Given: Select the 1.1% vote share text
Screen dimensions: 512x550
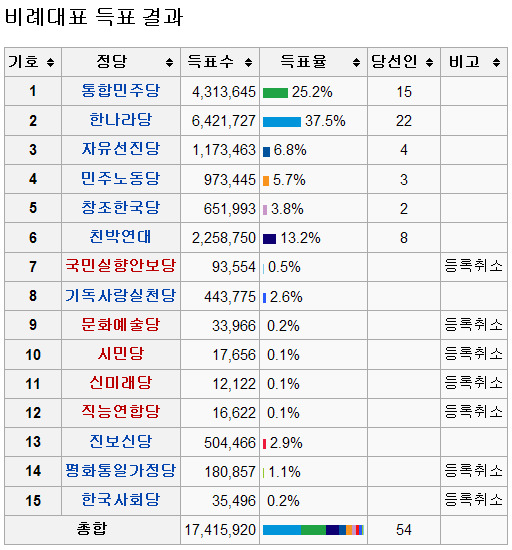Looking at the screenshot, I should 284,472.
